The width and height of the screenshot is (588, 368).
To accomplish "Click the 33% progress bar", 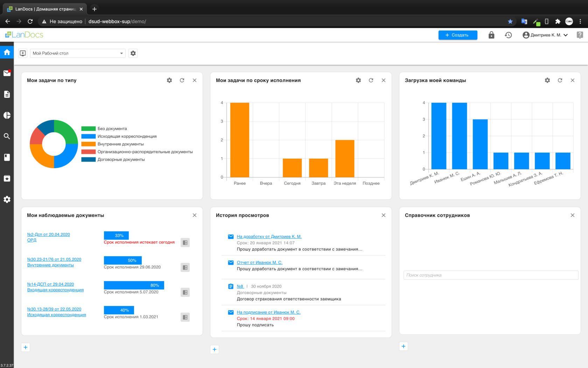I will point(116,236).
